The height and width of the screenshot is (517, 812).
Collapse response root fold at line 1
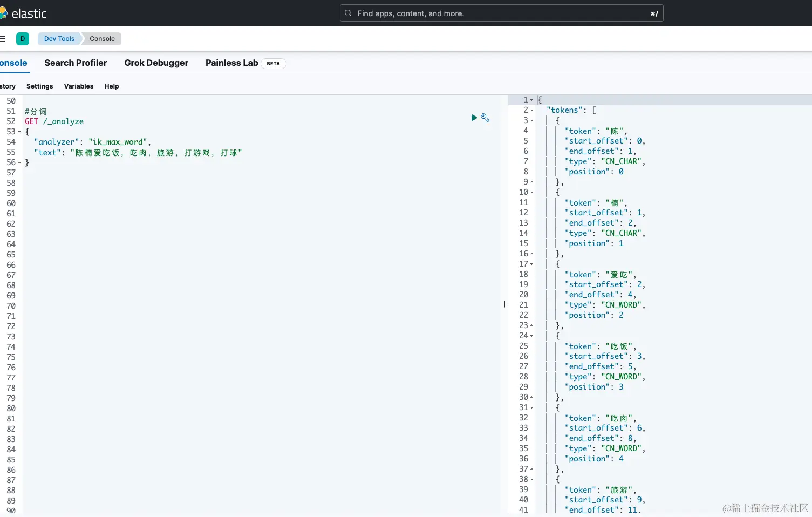point(531,100)
